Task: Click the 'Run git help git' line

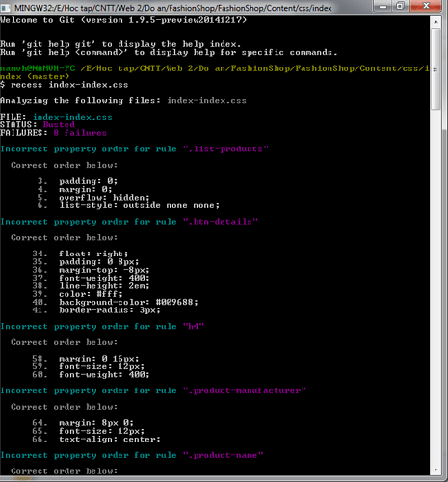Action: pos(120,44)
